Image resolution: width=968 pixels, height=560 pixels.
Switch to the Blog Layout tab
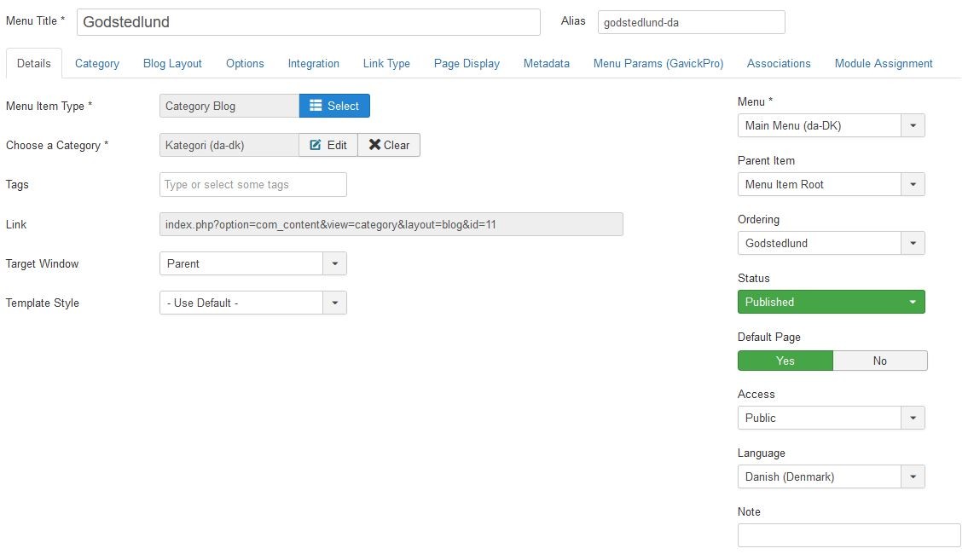coord(172,63)
